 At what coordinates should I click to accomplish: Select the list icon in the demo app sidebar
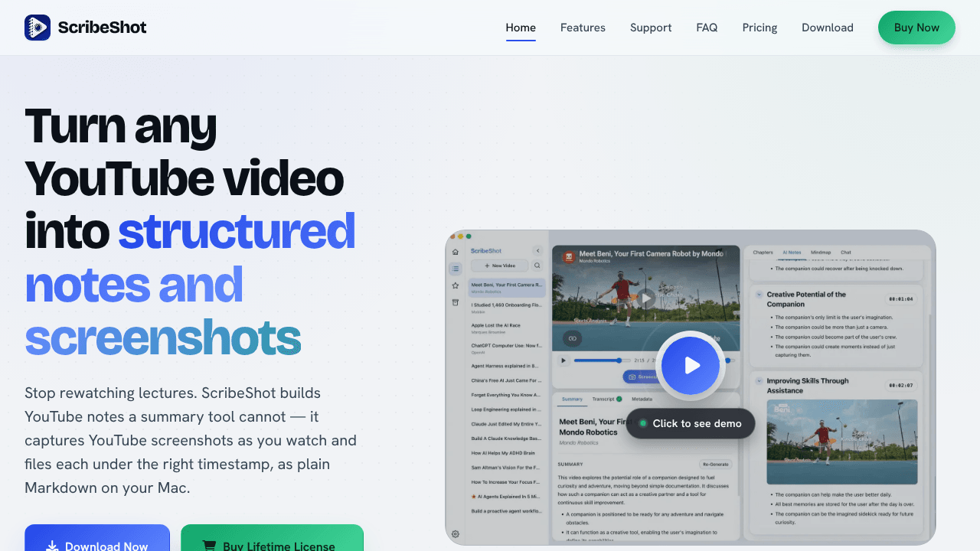click(456, 269)
